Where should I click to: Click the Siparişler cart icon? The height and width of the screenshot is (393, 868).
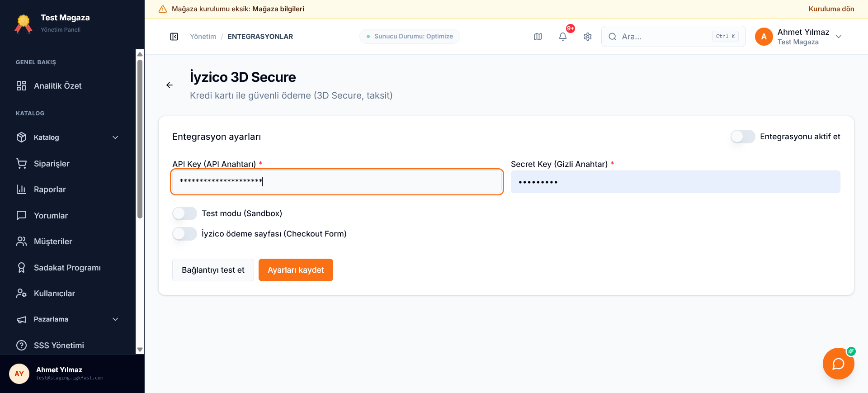[x=21, y=164]
